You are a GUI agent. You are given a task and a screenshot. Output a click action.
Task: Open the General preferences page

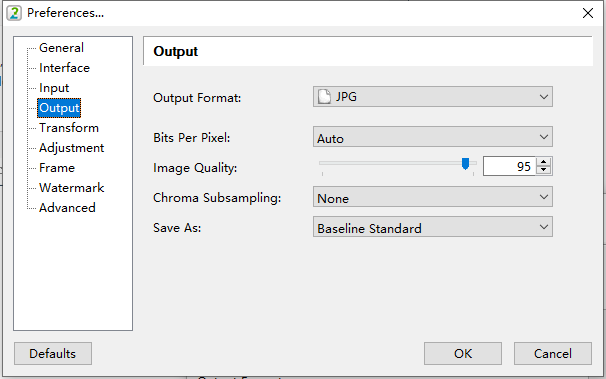pos(61,48)
